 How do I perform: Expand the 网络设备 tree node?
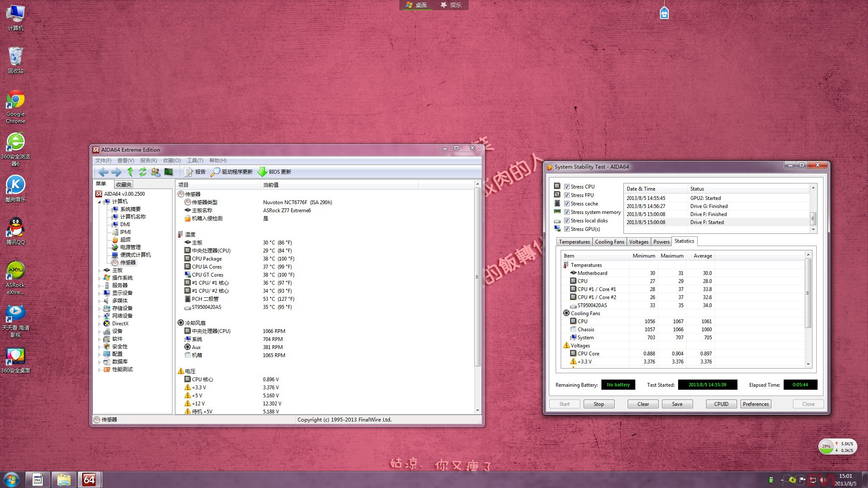click(100, 316)
